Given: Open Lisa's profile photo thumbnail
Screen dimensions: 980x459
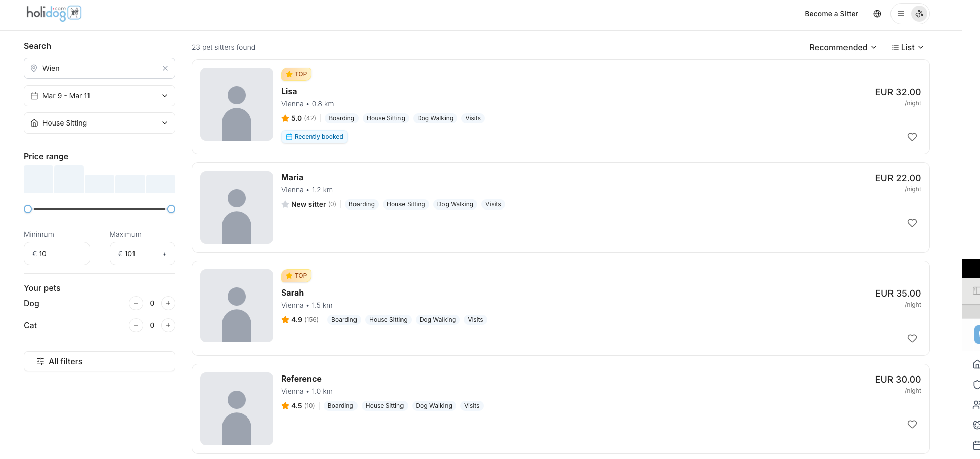Looking at the screenshot, I should point(237,104).
